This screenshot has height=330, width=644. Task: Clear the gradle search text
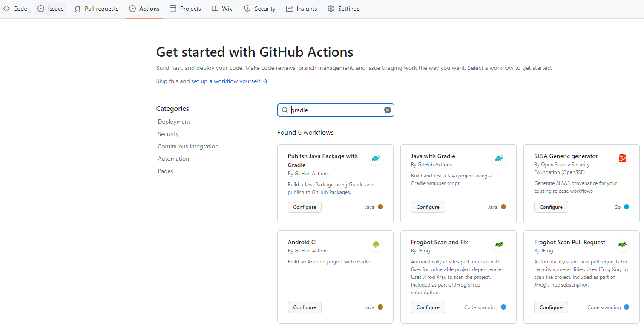(388, 110)
